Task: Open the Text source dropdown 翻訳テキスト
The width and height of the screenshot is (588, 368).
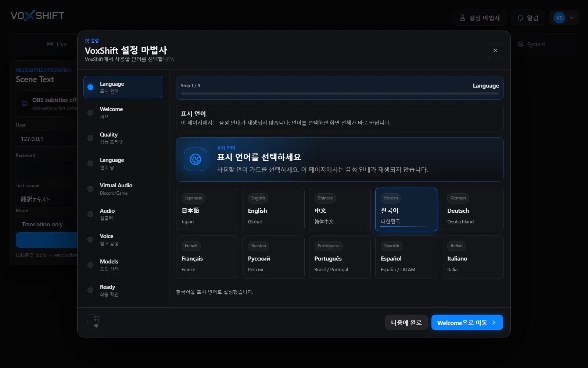Action: point(47,199)
